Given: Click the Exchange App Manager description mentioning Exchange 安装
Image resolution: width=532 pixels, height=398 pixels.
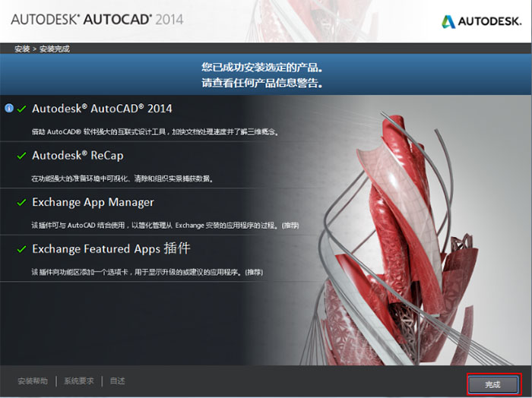Looking at the screenshot, I should click(165, 225).
